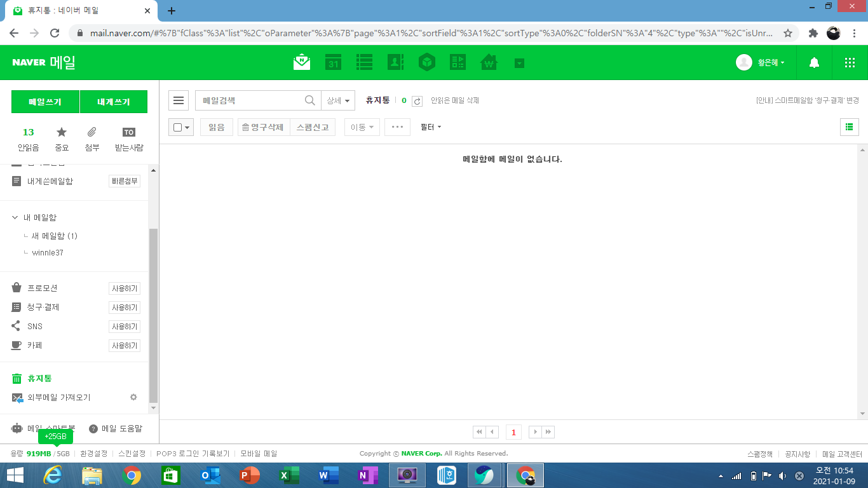This screenshot has height=488, width=868.
Task: Open the Calendar icon showing 31
Action: (x=333, y=62)
